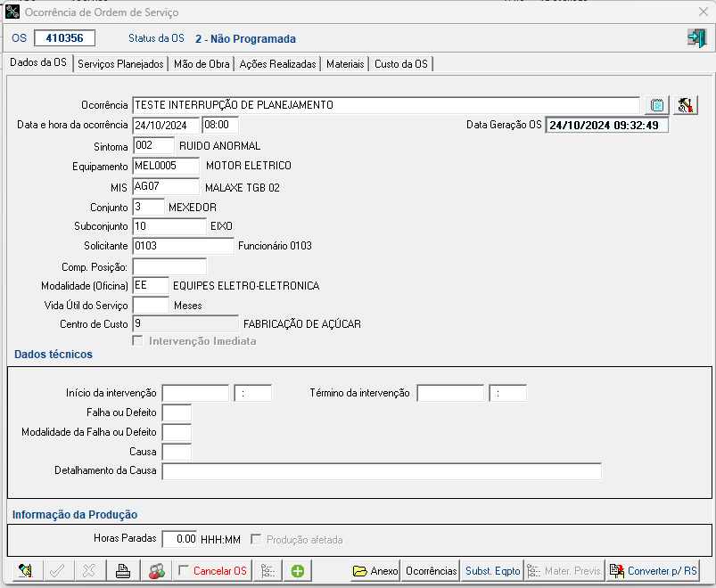Click the Subst. Eqpto button
Image resolution: width=716 pixels, height=588 pixels.
493,571
